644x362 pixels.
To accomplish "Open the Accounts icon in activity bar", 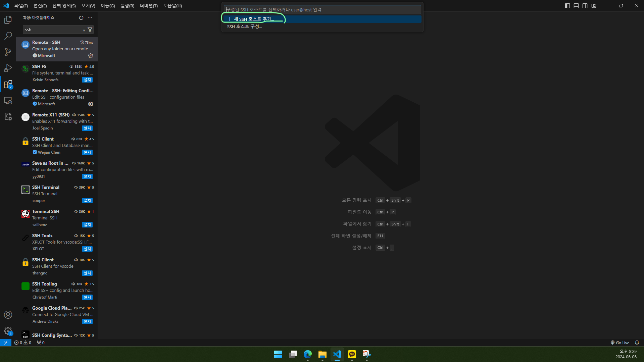I will (8, 315).
